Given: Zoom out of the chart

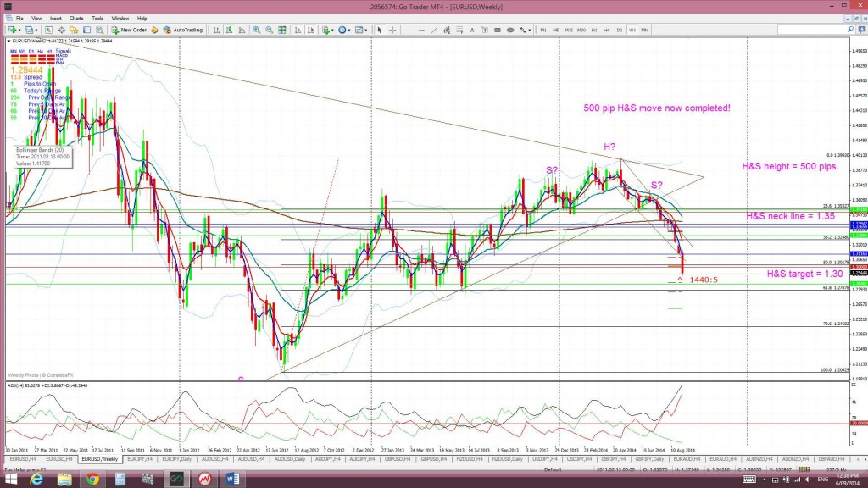Looking at the screenshot, I should click(x=269, y=30).
